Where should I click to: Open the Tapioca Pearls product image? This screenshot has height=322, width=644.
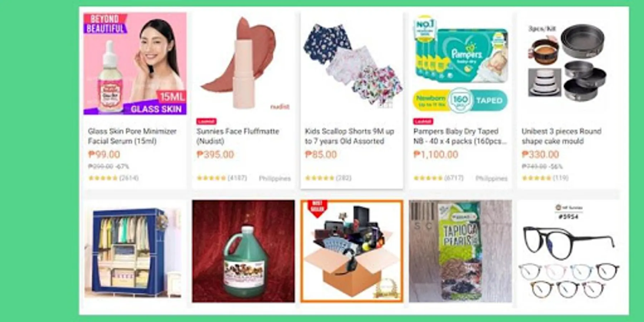[x=460, y=251]
